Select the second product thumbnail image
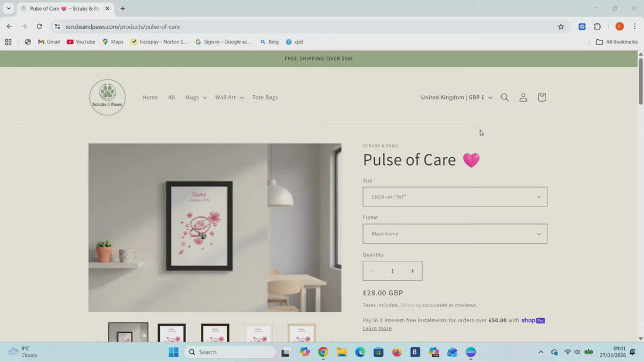The width and height of the screenshot is (644, 362). (172, 333)
